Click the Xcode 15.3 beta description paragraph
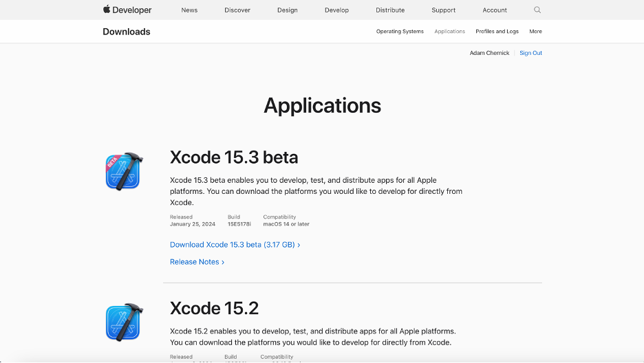This screenshot has width=644, height=363. tap(316, 192)
